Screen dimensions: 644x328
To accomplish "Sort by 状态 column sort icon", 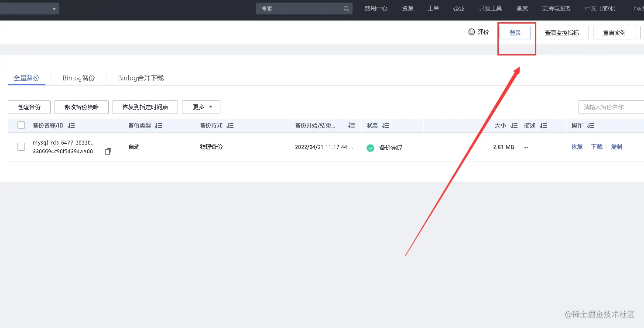I will [385, 125].
